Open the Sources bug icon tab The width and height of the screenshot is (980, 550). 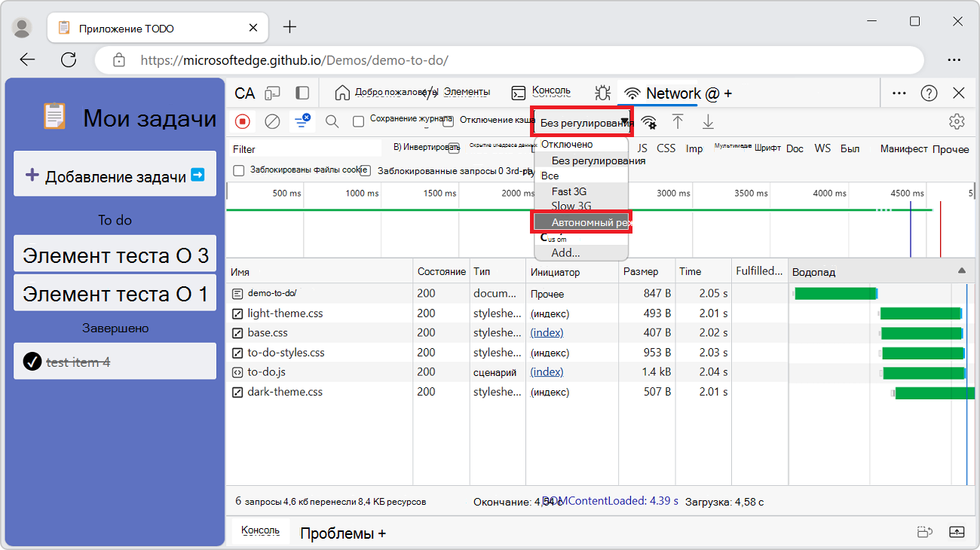pyautogui.click(x=602, y=93)
